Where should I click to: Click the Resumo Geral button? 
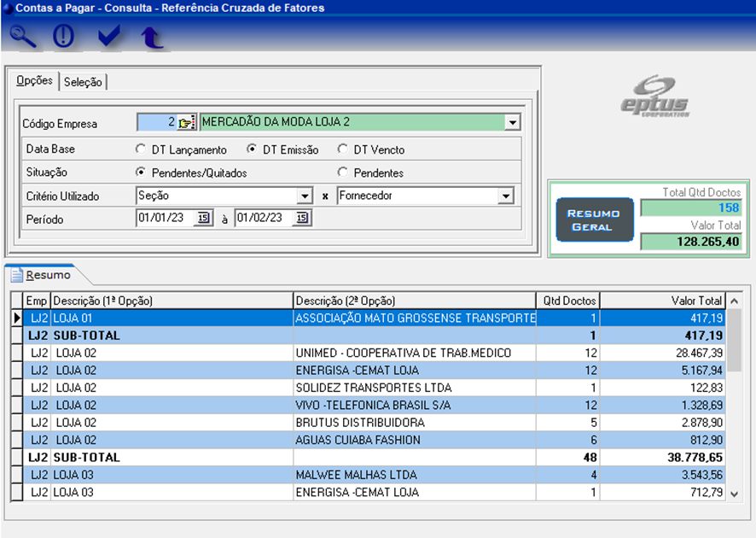[594, 219]
